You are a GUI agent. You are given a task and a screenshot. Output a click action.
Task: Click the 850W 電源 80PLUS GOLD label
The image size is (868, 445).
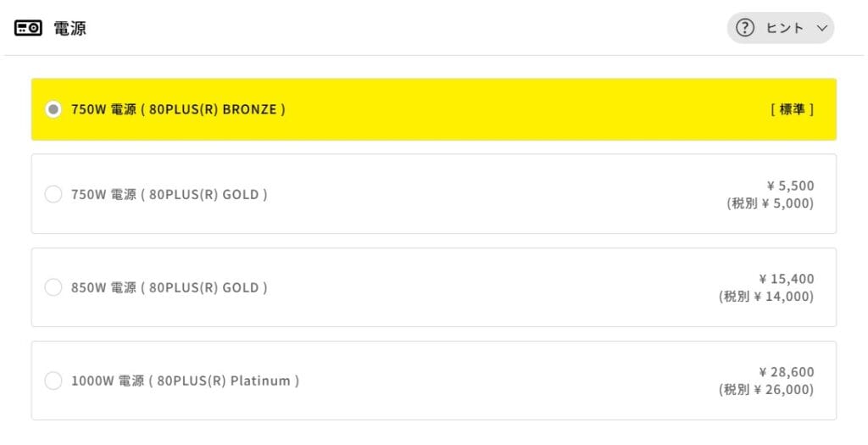click(x=170, y=287)
